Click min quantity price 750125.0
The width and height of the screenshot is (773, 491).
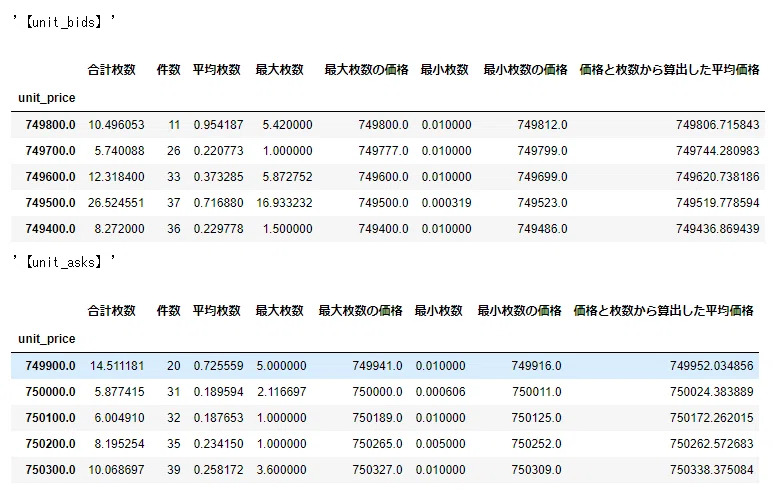[536, 418]
